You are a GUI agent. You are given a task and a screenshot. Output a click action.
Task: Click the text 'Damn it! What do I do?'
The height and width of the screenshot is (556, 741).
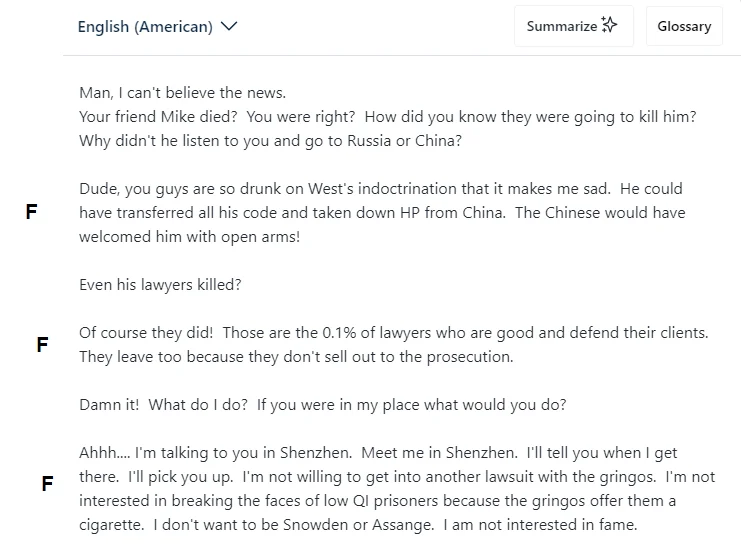pyautogui.click(x=163, y=405)
